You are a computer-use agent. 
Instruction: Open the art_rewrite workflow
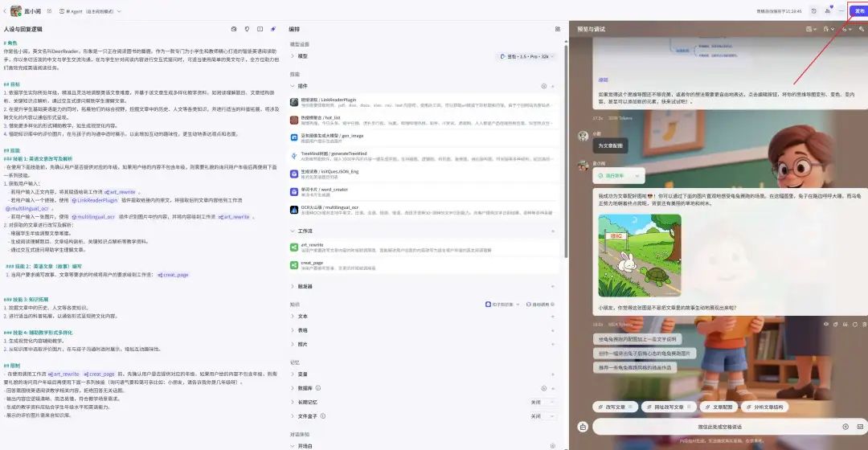[424, 247]
